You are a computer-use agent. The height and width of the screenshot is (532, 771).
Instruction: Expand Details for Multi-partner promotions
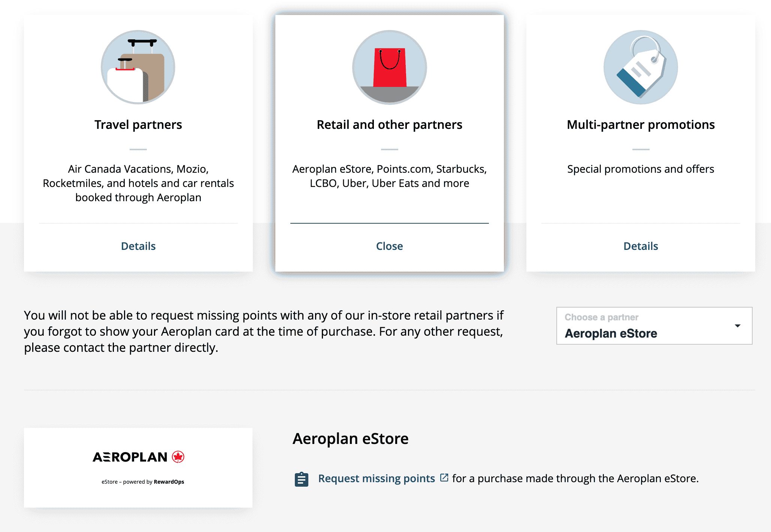coord(641,246)
